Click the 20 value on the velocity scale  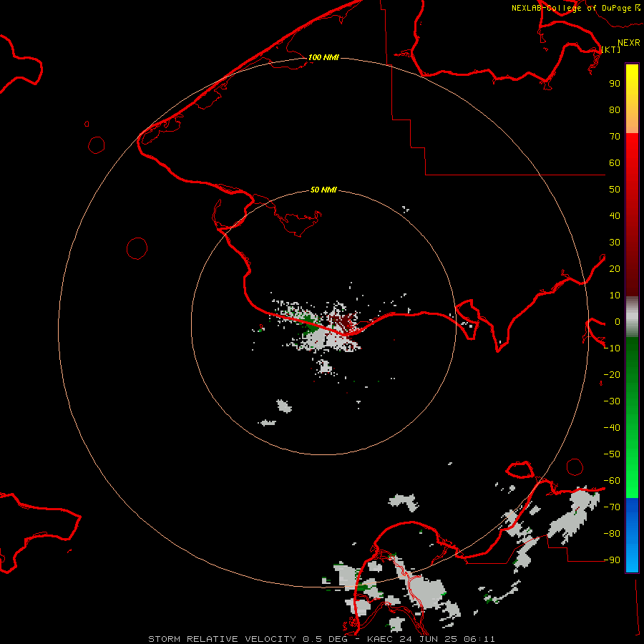615,268
